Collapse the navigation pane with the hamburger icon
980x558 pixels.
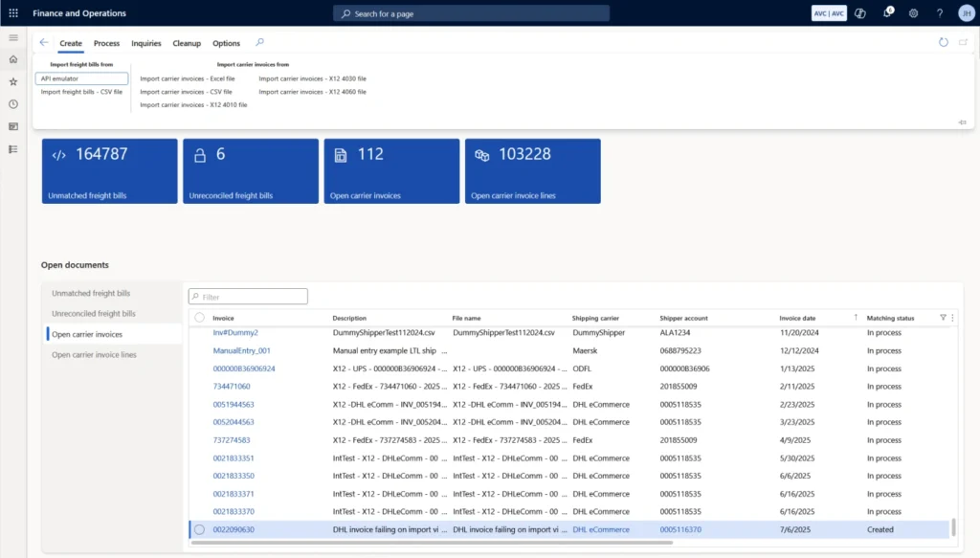click(x=13, y=37)
